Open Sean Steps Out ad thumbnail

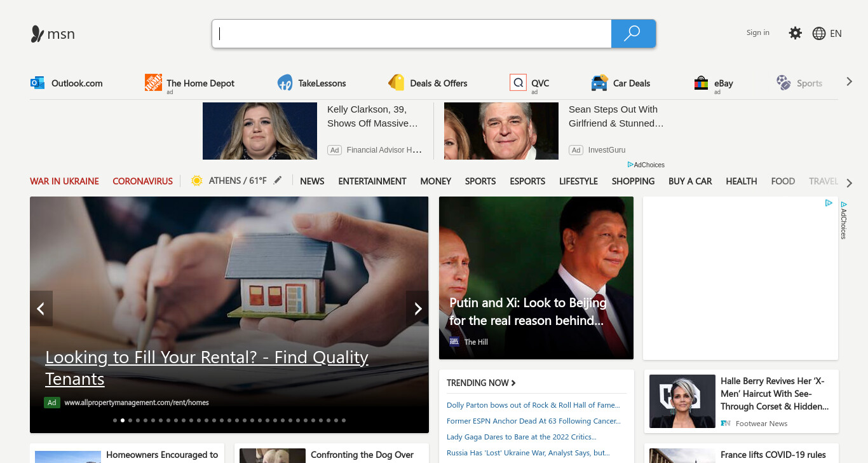click(x=501, y=131)
